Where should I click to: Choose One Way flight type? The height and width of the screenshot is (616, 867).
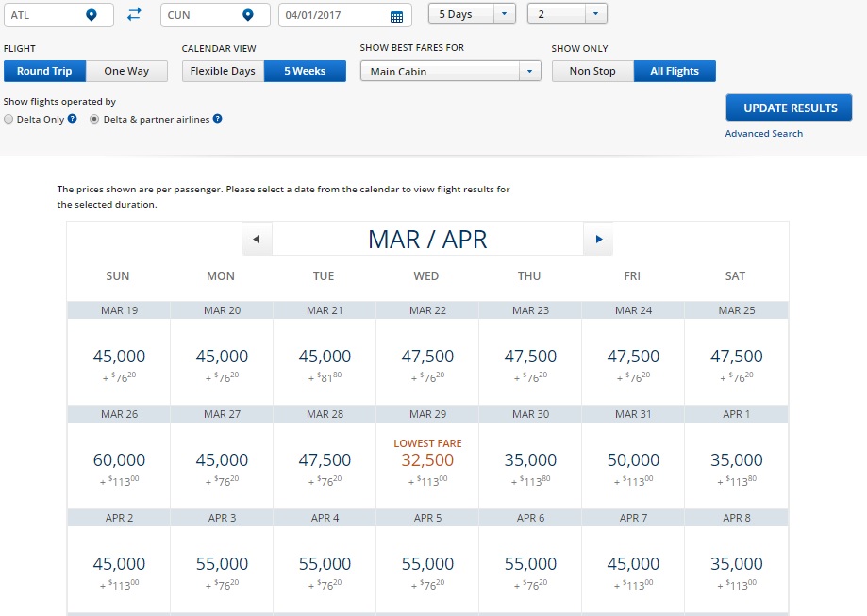[126, 72]
